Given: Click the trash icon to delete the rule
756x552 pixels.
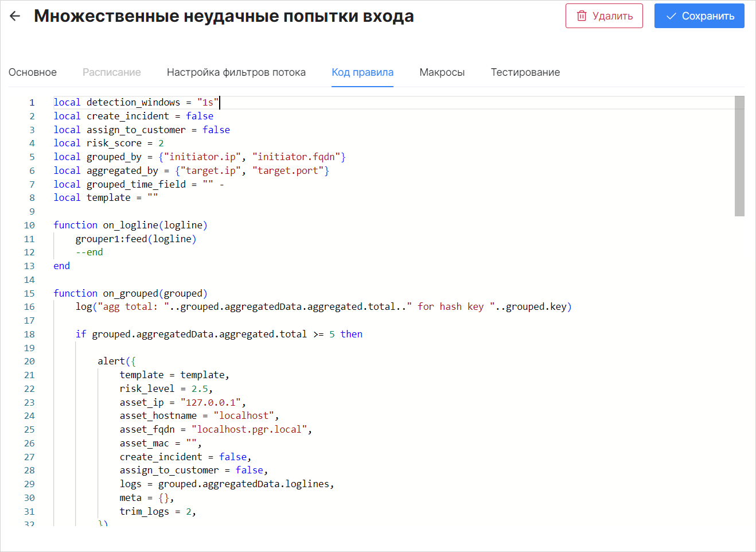Looking at the screenshot, I should coord(581,16).
